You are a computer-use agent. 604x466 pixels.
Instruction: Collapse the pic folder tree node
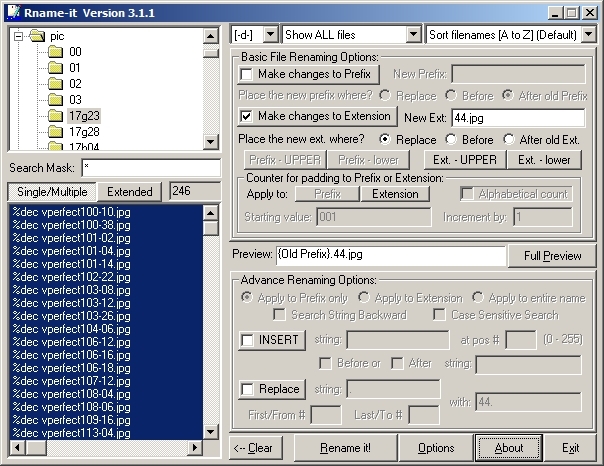(x=18, y=37)
